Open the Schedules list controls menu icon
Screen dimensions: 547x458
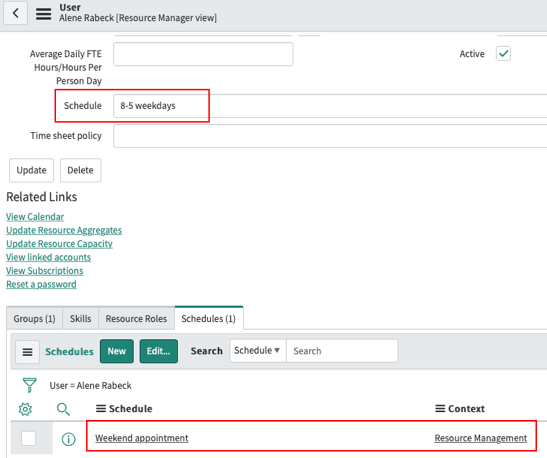pos(28,352)
